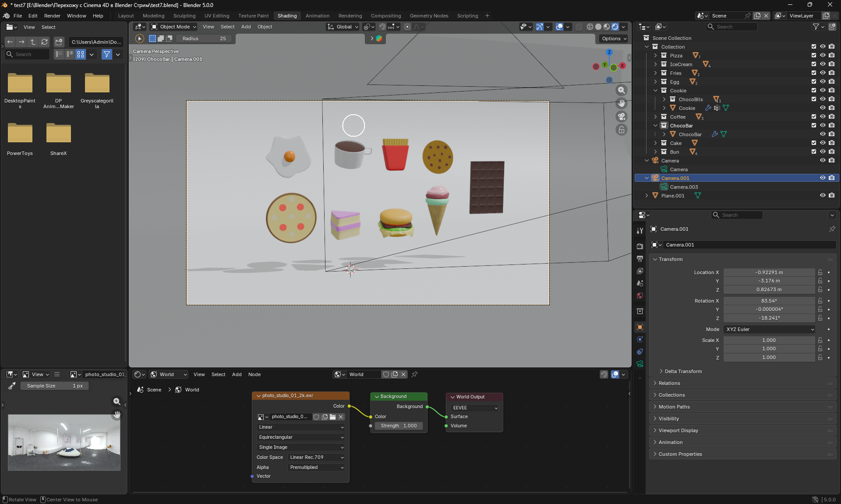Open the Render properties tab icon
The width and height of the screenshot is (841, 504).
(x=640, y=247)
